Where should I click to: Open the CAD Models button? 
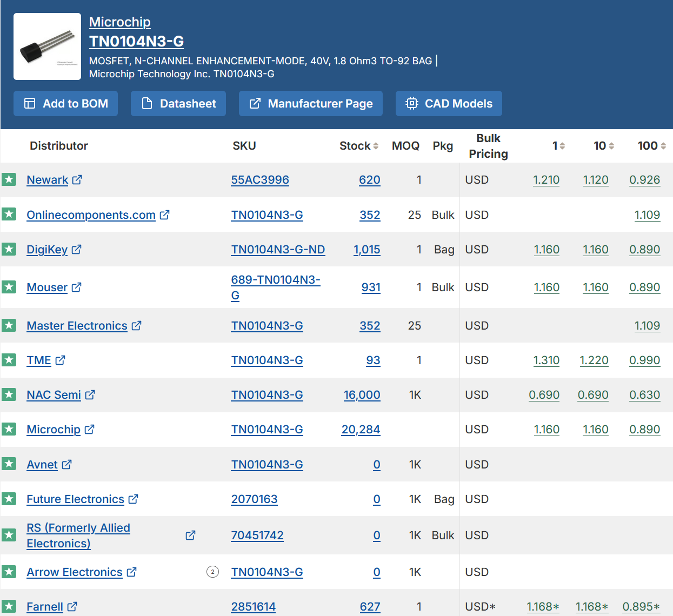point(449,103)
